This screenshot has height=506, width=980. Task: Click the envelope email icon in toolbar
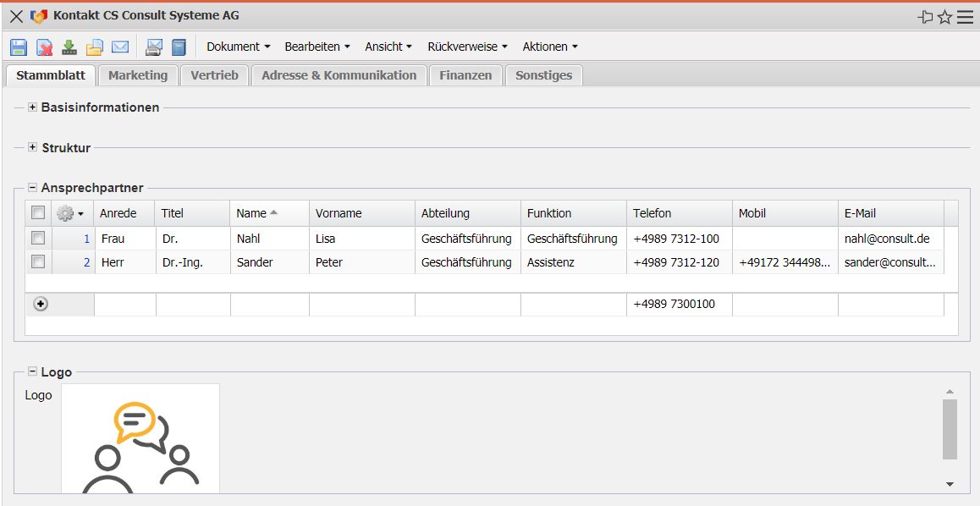(x=120, y=47)
